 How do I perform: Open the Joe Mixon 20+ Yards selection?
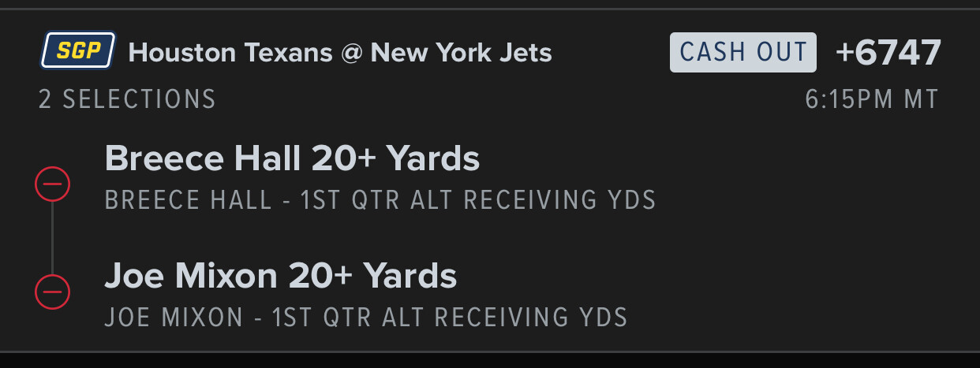[x=281, y=276]
